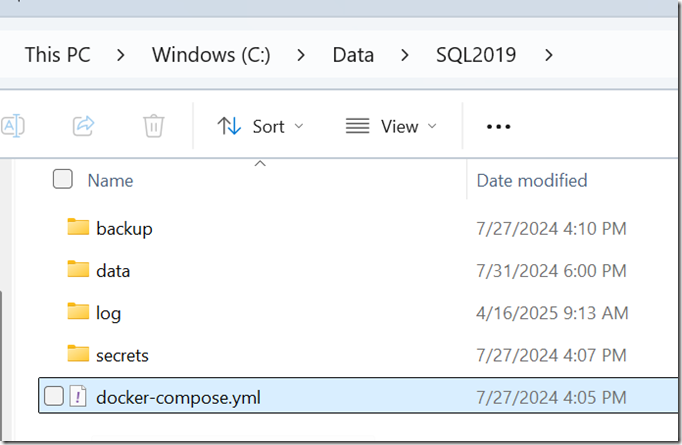
Task: Select the log folder icon
Action: tap(78, 311)
